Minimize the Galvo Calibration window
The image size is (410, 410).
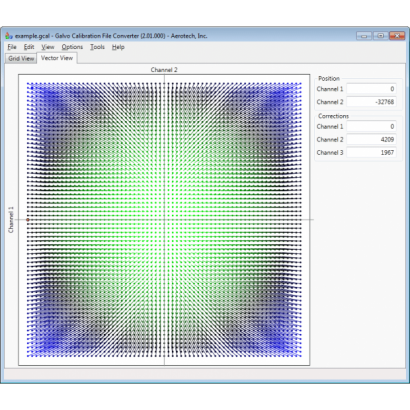[x=364, y=36]
